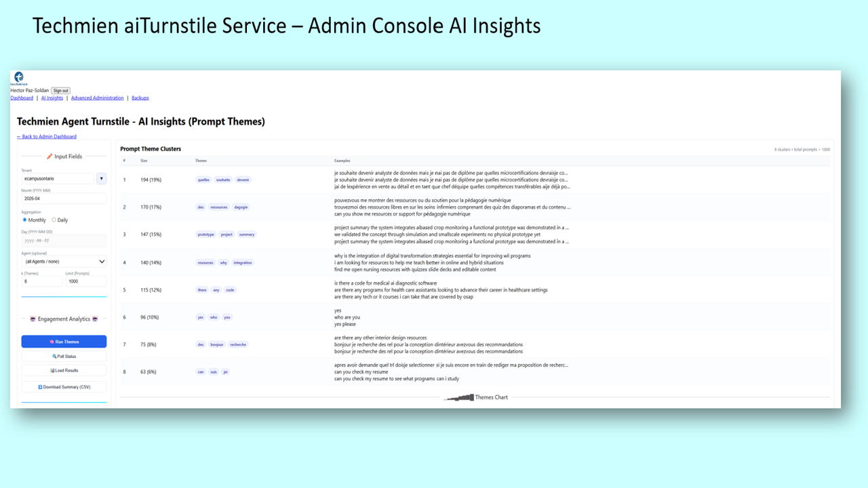
Task: Click the Theme column header
Action: point(201,161)
